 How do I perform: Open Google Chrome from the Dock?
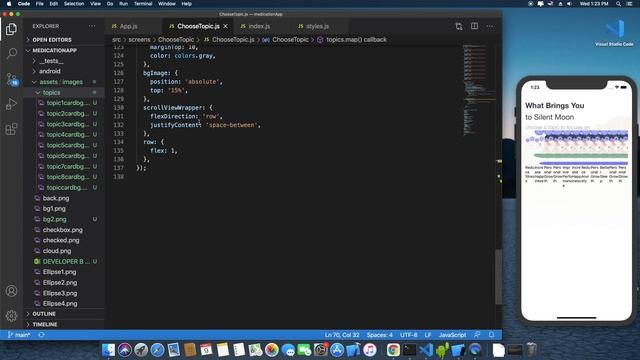click(393, 350)
